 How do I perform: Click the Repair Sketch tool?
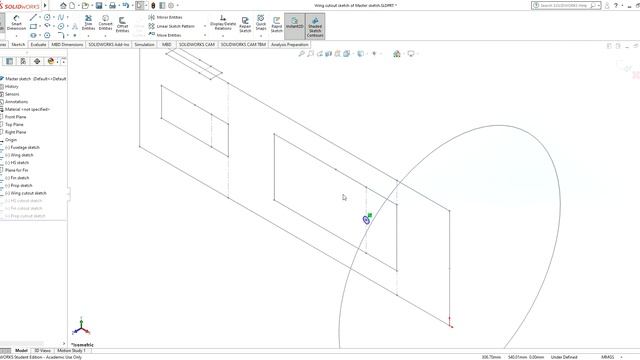pyautogui.click(x=245, y=24)
